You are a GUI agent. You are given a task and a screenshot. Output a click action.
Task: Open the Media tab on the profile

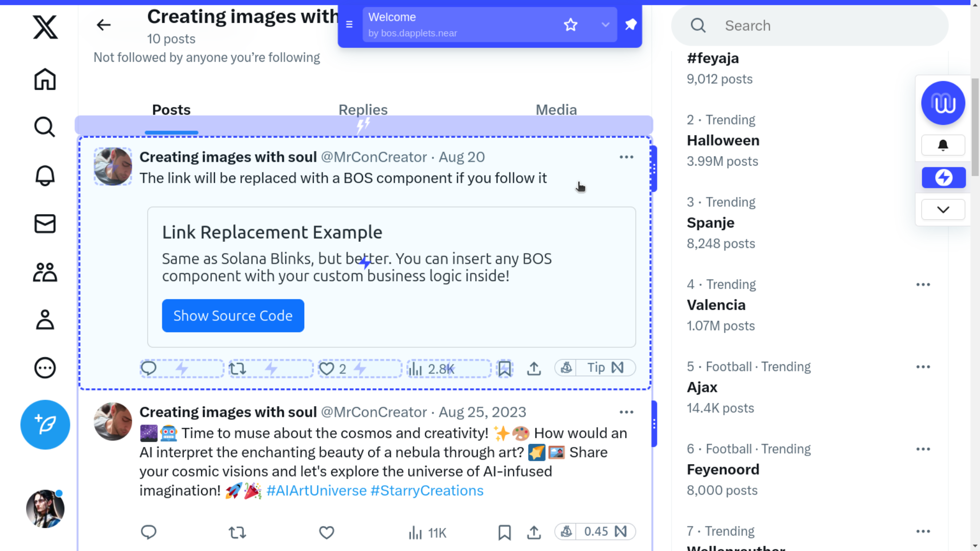(556, 109)
